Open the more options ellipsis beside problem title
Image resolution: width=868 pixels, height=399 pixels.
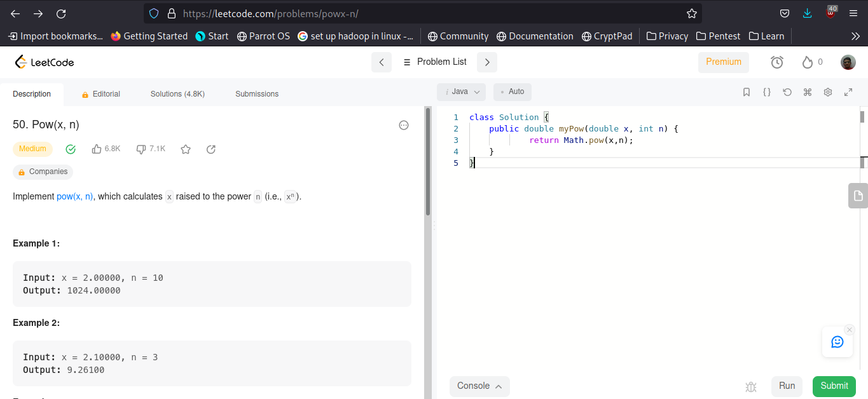pos(404,125)
